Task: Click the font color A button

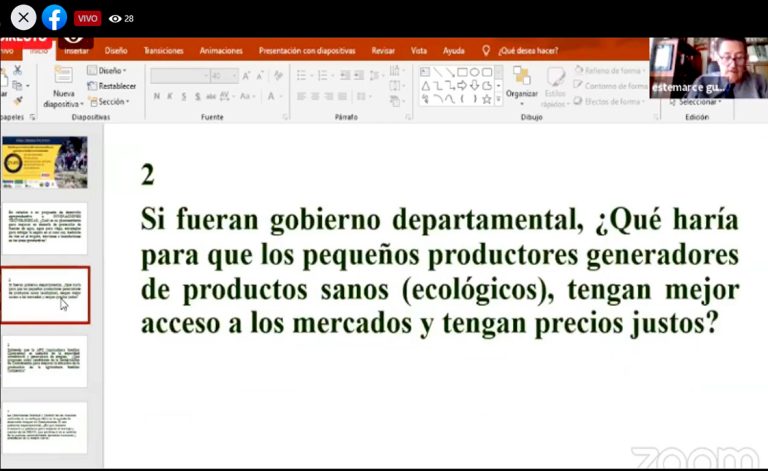Action: tap(271, 96)
